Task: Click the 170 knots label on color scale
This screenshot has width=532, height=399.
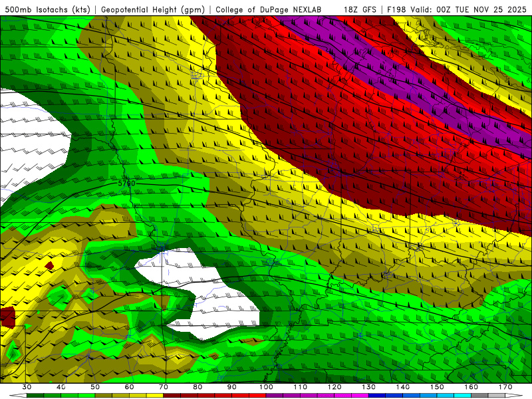Action: point(505,387)
